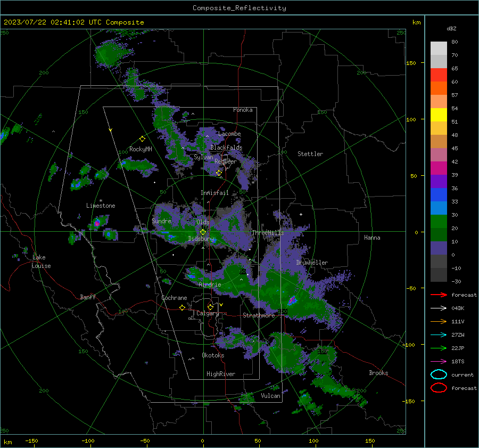Image resolution: width=479 pixels, height=448 pixels.
Task: Click the RockyMH label
Action: [141, 149]
